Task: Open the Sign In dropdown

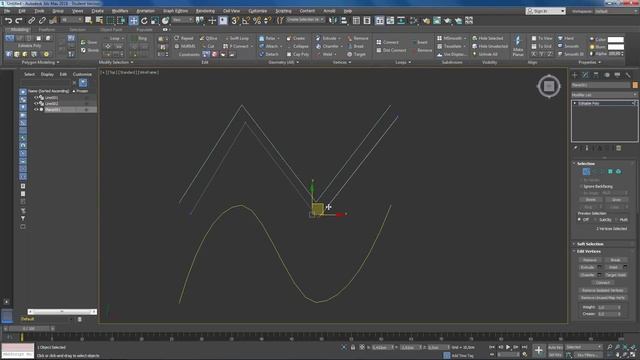Action: click(546, 11)
